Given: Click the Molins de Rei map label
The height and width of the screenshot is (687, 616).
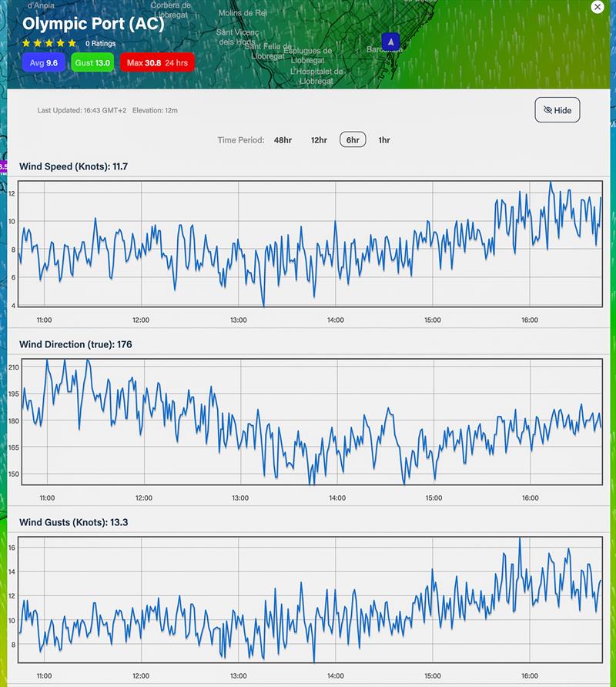Looking at the screenshot, I should click(243, 13).
